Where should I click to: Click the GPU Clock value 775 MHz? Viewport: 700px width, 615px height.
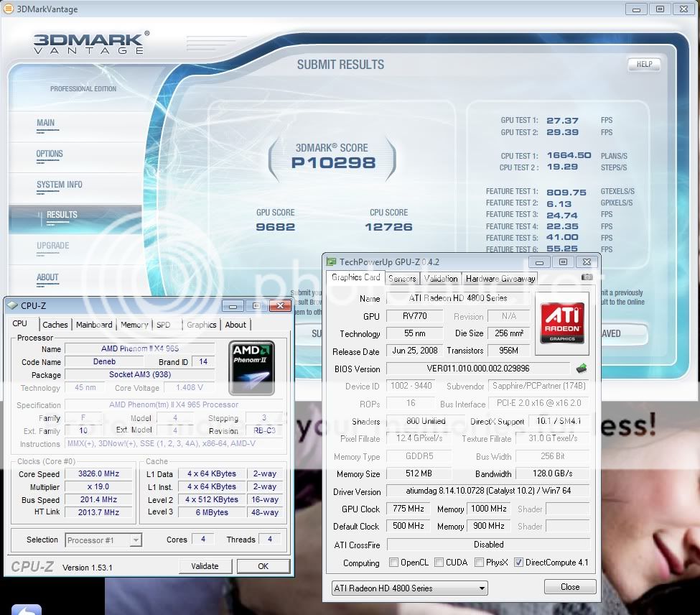pos(408,508)
